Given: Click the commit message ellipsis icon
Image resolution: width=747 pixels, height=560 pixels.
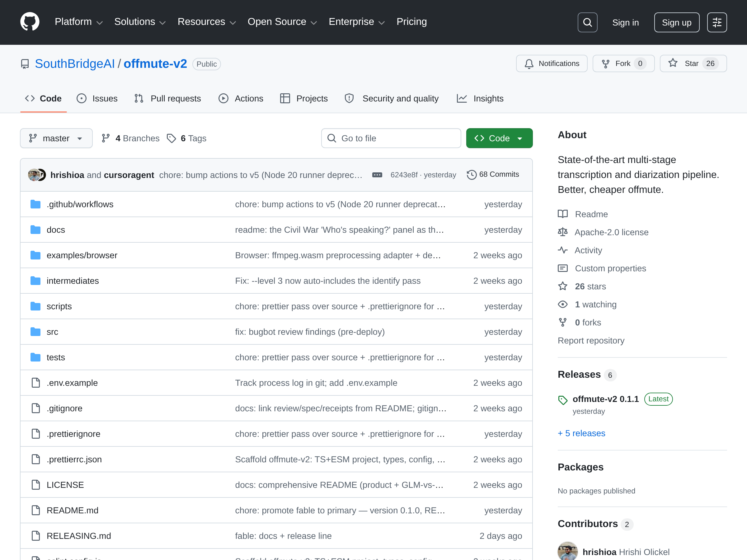Looking at the screenshot, I should click(377, 175).
